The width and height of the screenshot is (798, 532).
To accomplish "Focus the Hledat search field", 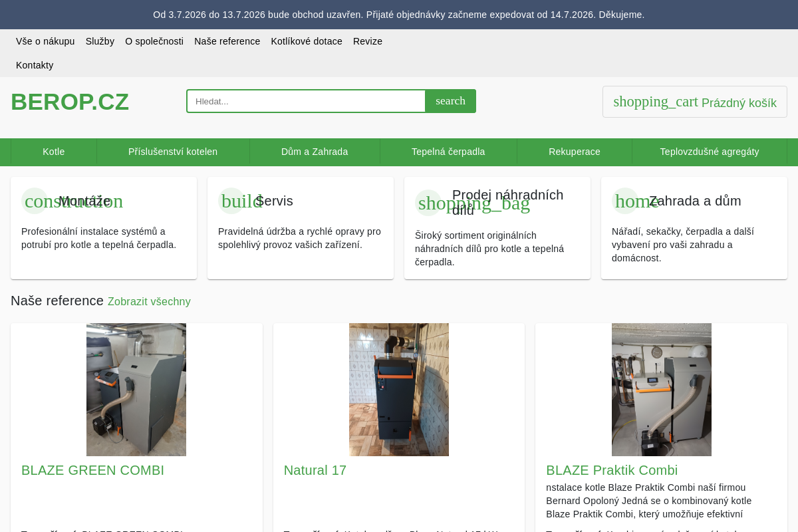I will click(306, 101).
